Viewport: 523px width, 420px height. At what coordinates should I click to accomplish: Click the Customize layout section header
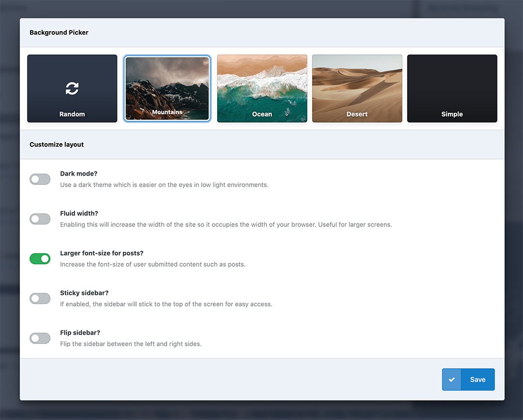tap(57, 145)
